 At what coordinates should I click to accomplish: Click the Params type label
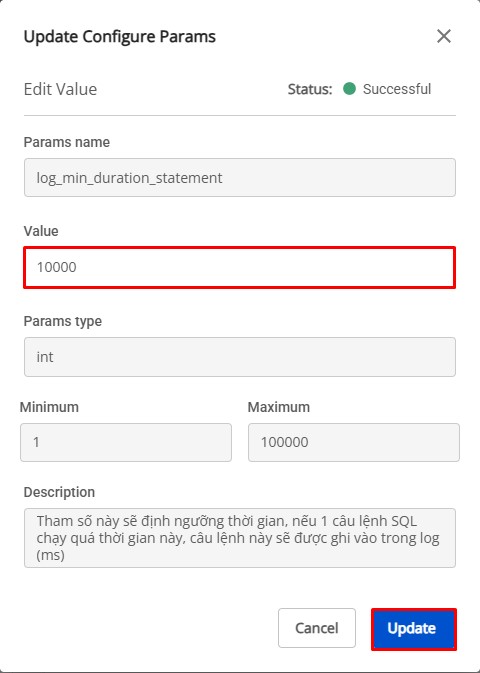pos(63,321)
